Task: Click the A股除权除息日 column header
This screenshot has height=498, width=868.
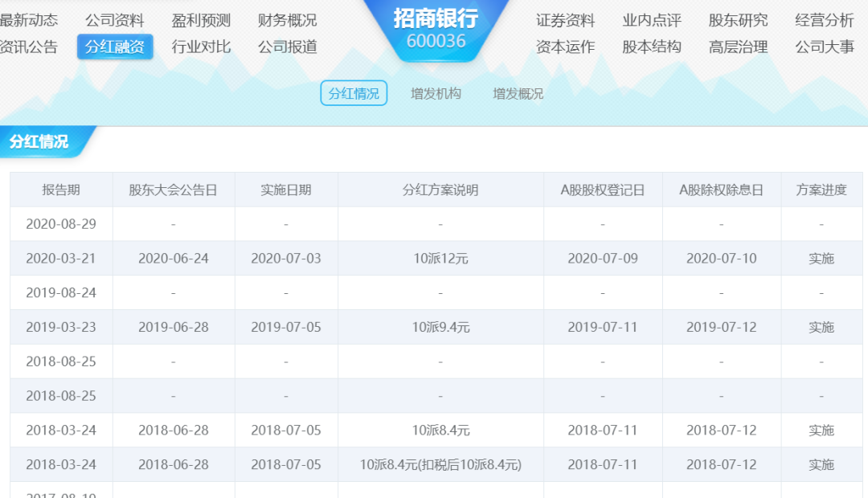Action: (x=721, y=190)
